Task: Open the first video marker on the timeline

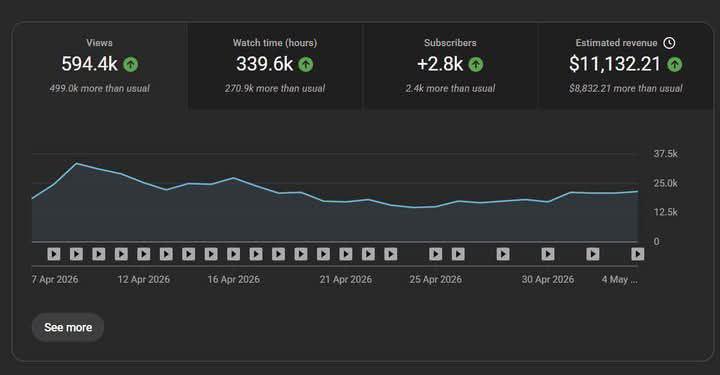Action: (x=54, y=254)
